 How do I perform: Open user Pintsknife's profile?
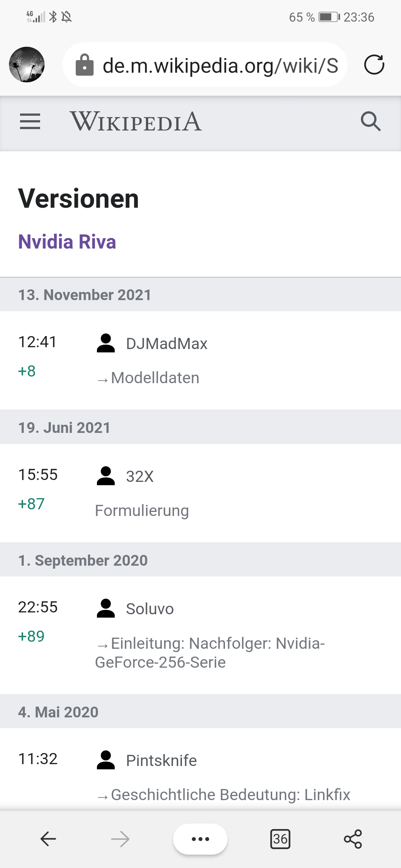[x=161, y=760]
